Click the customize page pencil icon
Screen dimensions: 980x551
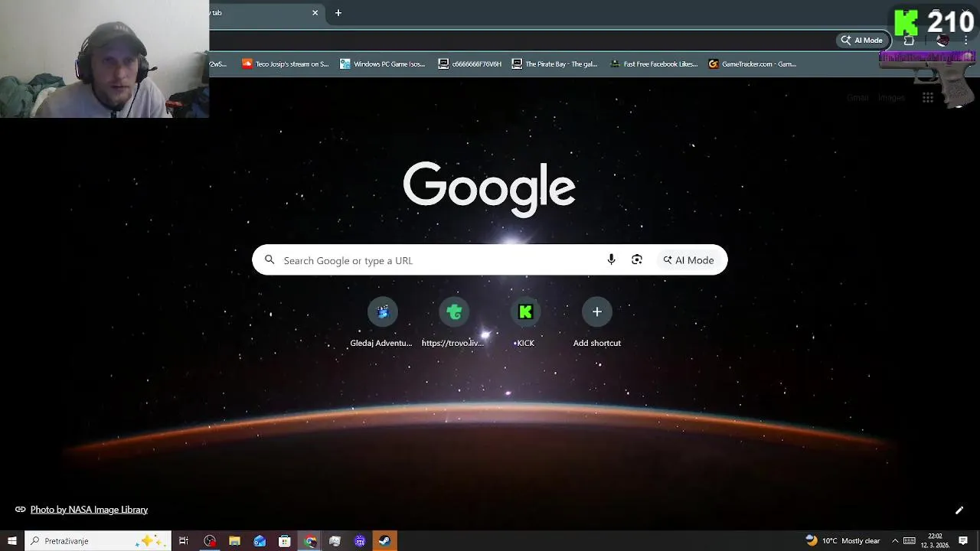[959, 510]
